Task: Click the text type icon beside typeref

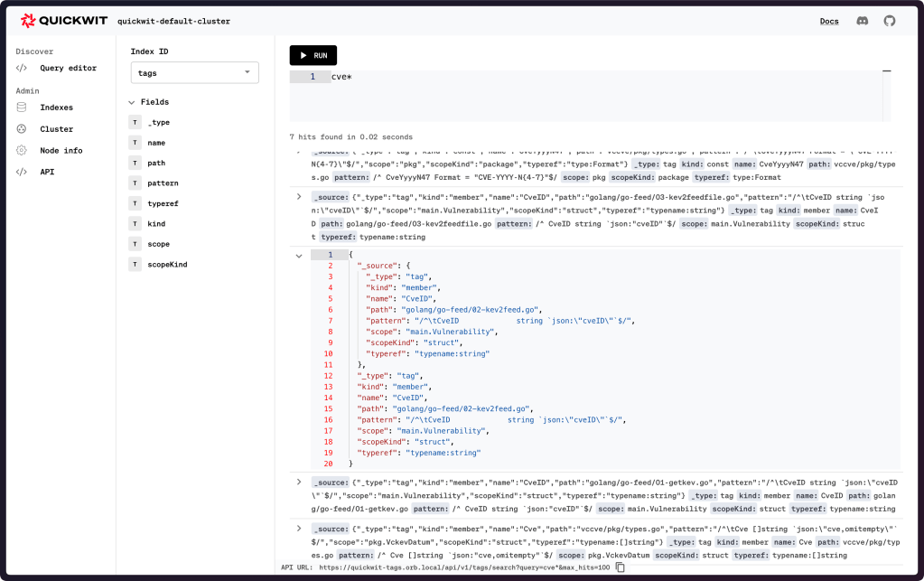Action: click(135, 204)
